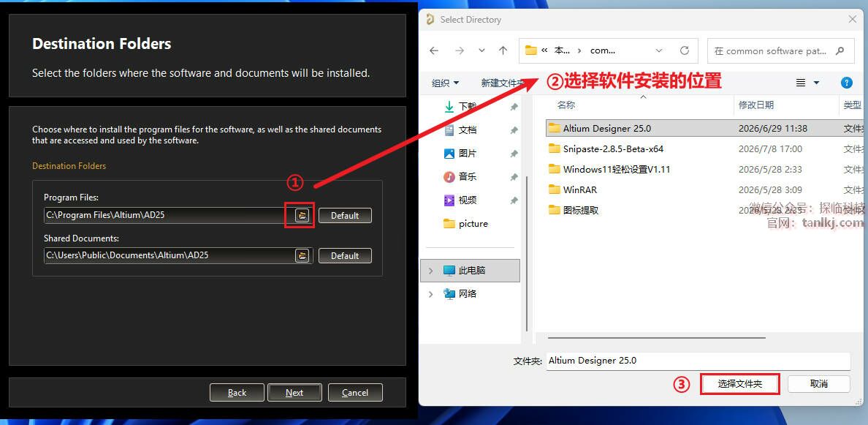Edit the Program Files path field

coord(168,216)
